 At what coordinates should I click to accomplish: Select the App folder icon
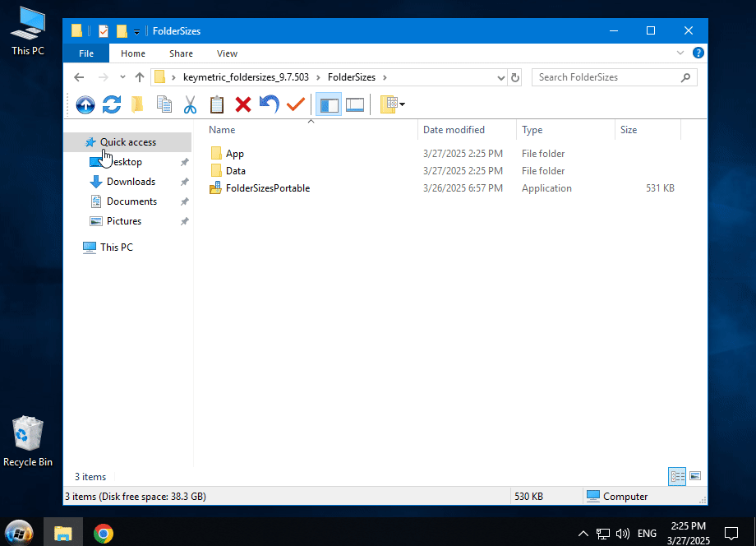click(x=216, y=154)
